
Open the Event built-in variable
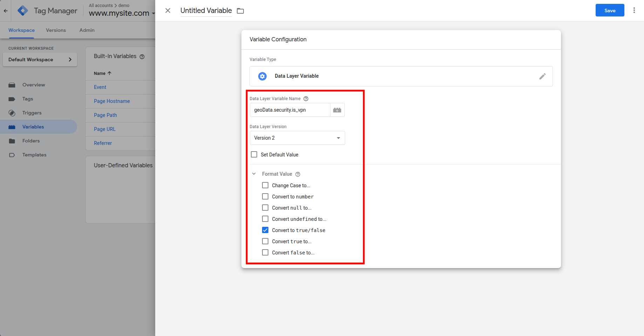tap(100, 87)
